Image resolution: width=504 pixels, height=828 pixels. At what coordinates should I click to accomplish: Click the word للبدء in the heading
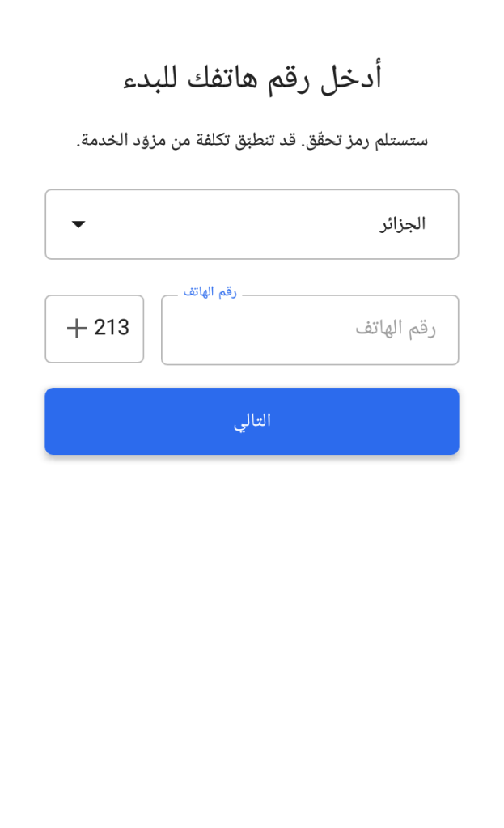(153, 79)
